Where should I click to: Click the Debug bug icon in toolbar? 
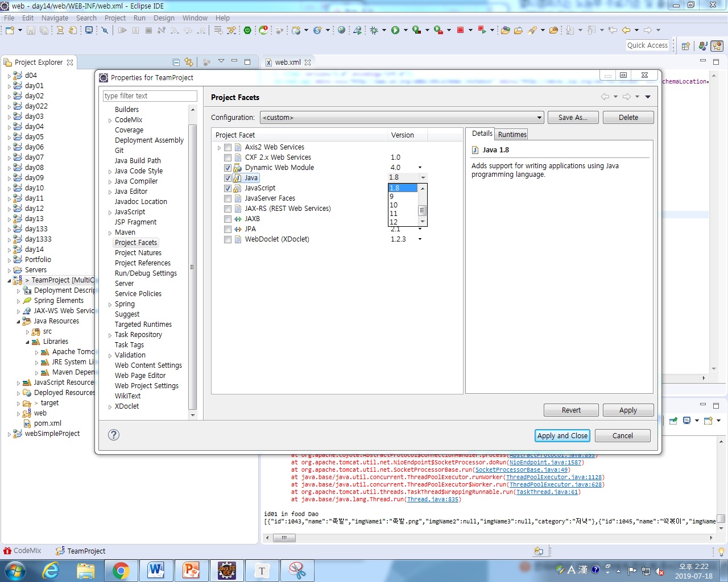click(x=374, y=30)
